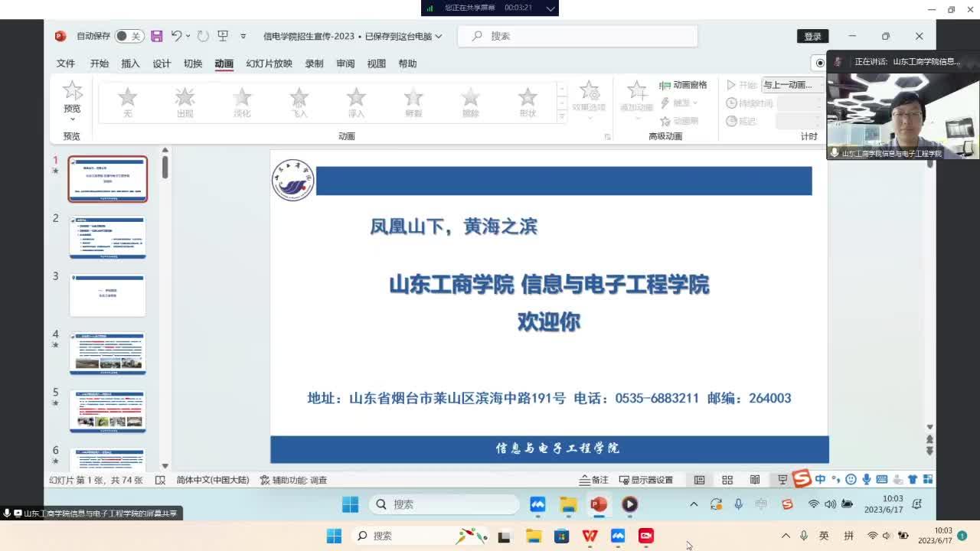Expand the screen-sharing status bar dropdown arrow
980x551 pixels.
pos(550,8)
